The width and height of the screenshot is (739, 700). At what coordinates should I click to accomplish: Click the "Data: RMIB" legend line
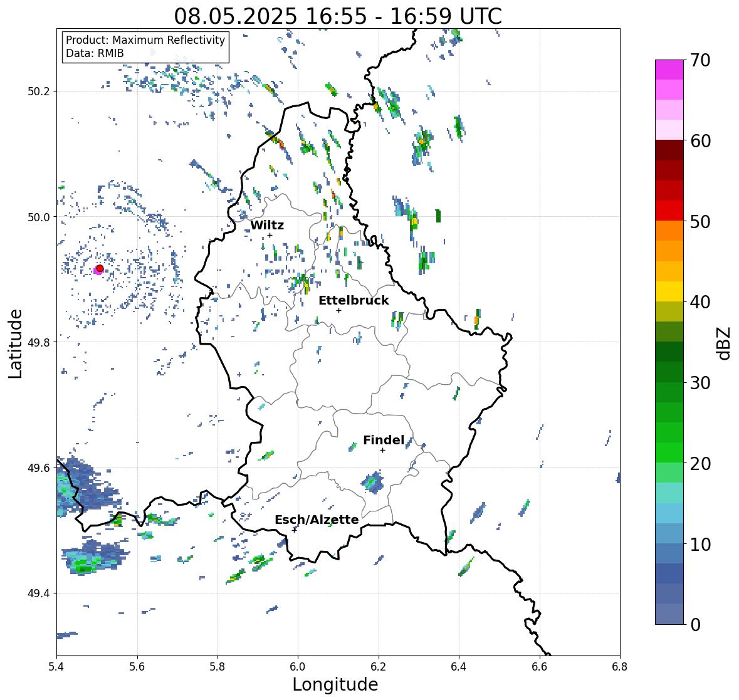95,53
